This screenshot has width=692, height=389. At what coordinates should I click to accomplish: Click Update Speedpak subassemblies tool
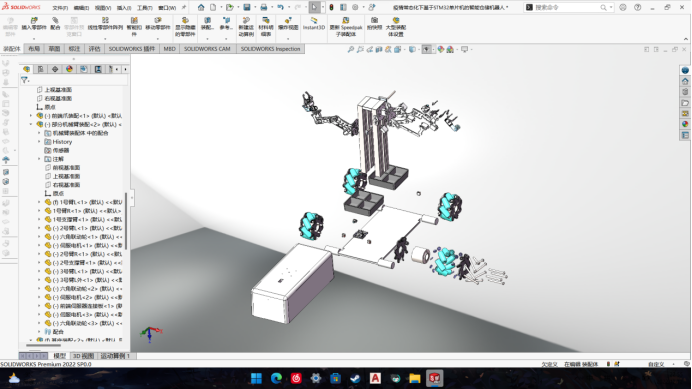[346, 27]
